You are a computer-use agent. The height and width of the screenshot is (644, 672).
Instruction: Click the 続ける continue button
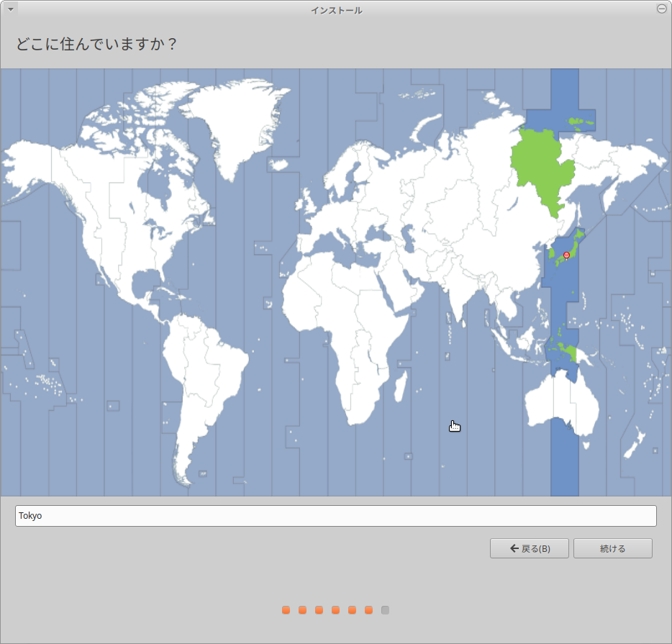tap(613, 548)
